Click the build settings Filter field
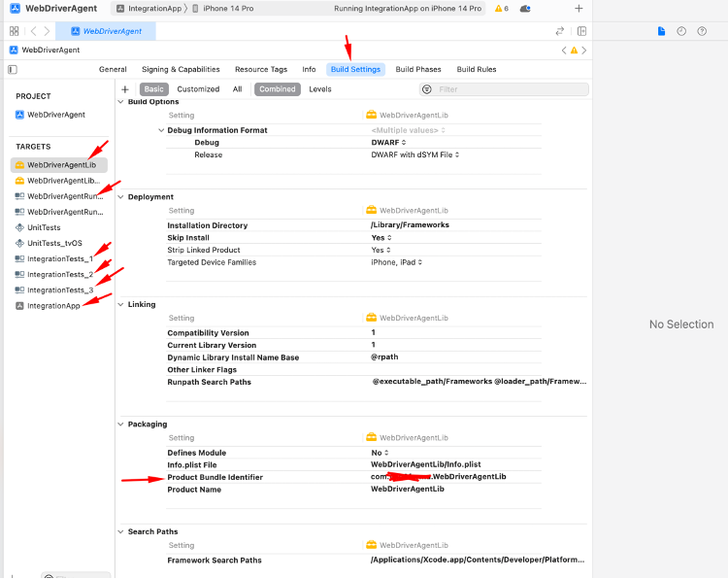The width and height of the screenshot is (728, 579). (504, 89)
